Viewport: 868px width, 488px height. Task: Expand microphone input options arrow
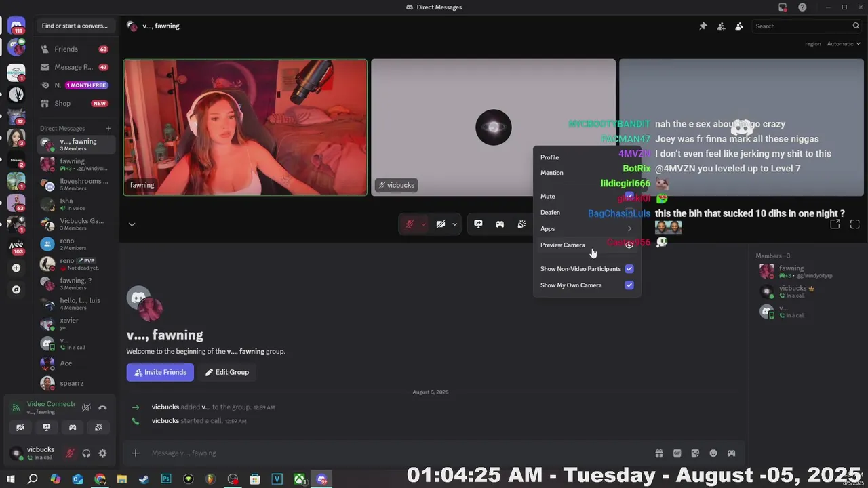[423, 224]
